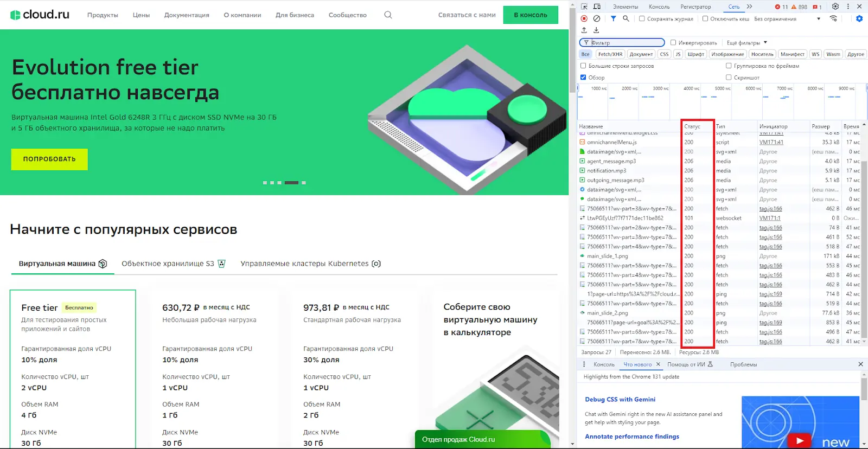Expand more DevTools tabs chevron
The height and width of the screenshot is (449, 868).
pyautogui.click(x=749, y=7)
